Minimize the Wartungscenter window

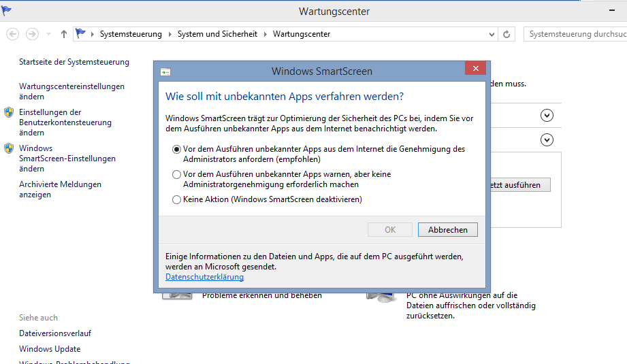(x=612, y=10)
